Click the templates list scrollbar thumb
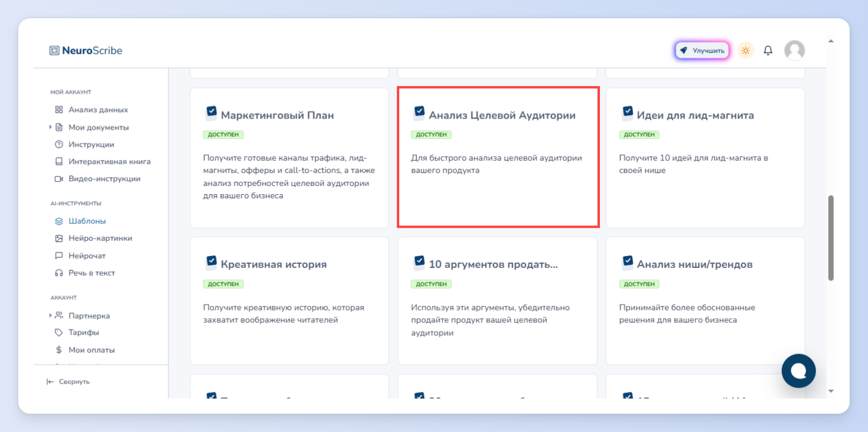This screenshot has width=868, height=432. [x=831, y=238]
